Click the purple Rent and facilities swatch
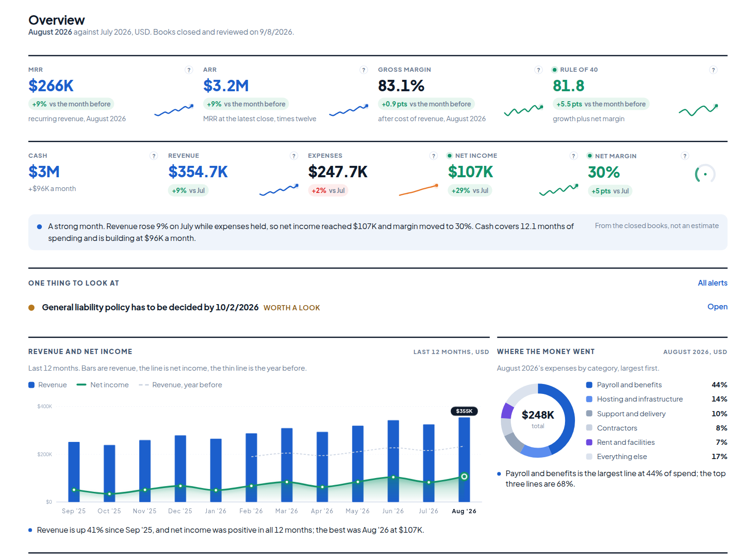Screen dimensions: 756x556 589,442
